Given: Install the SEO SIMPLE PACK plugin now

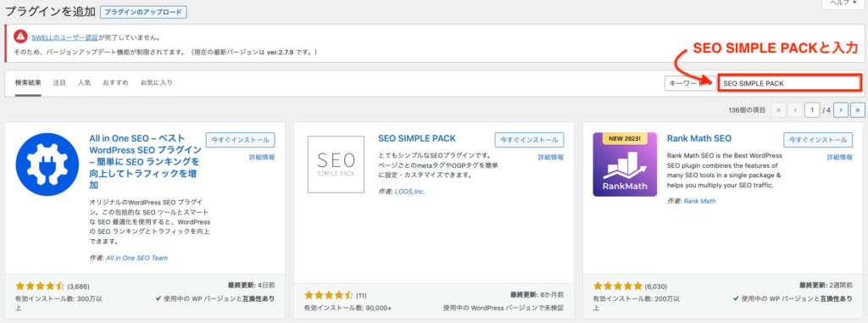Looking at the screenshot, I should 529,140.
